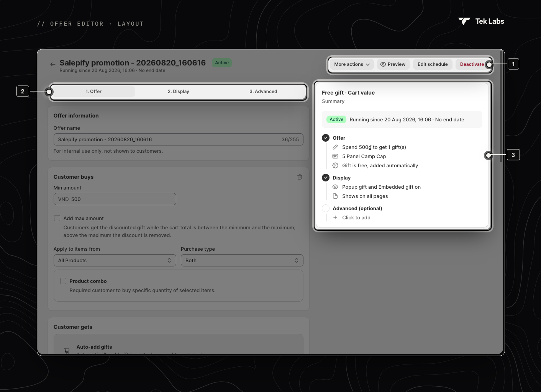Click the Tek Labs logo

point(481,21)
